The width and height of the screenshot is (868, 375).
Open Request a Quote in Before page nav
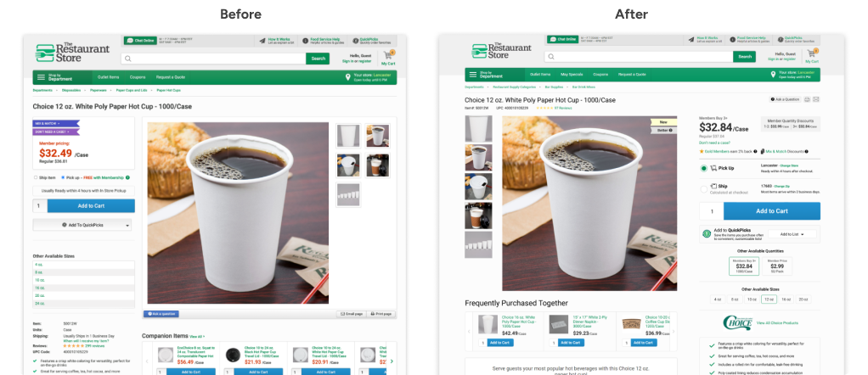click(x=171, y=77)
